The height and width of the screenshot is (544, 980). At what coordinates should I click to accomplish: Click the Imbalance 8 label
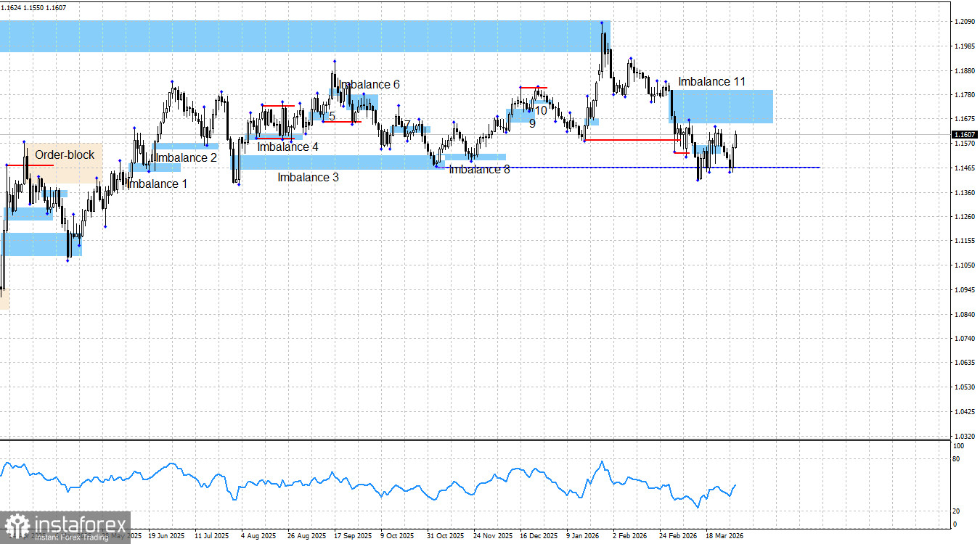pos(480,169)
